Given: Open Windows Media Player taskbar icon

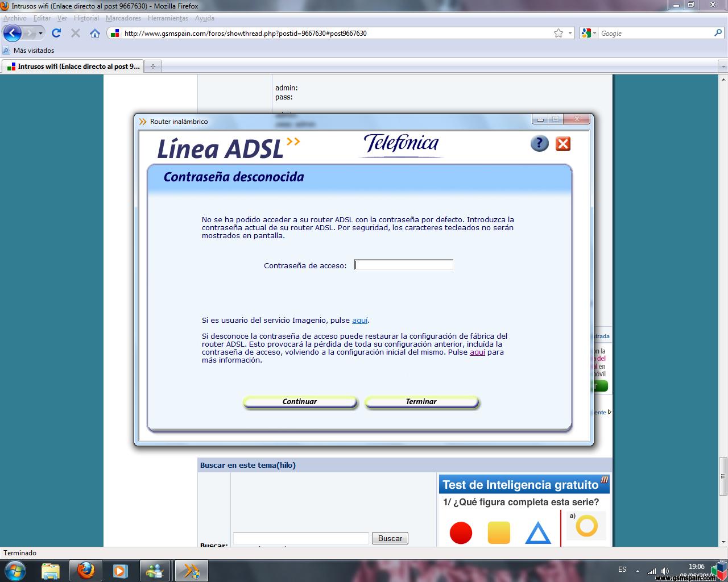Looking at the screenshot, I should point(120,570).
